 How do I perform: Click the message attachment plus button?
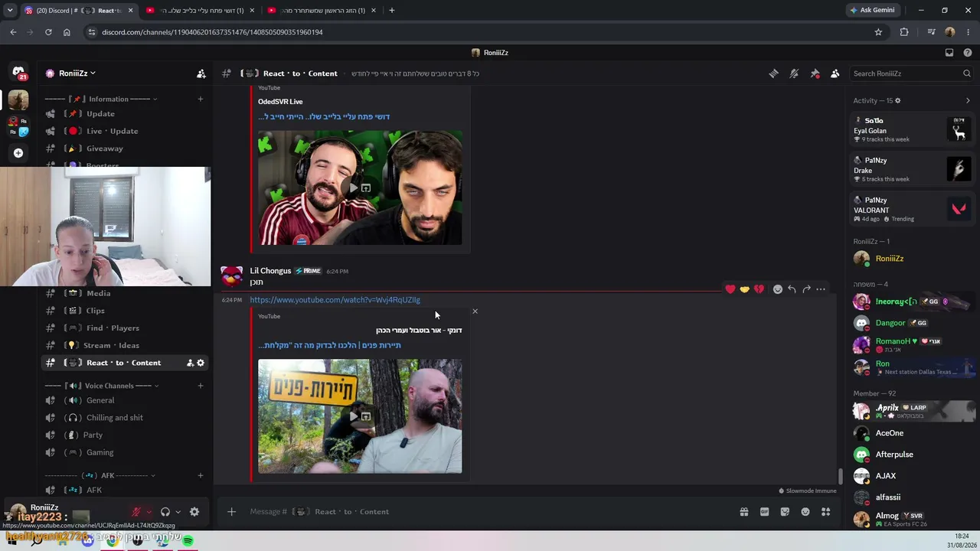[231, 512]
